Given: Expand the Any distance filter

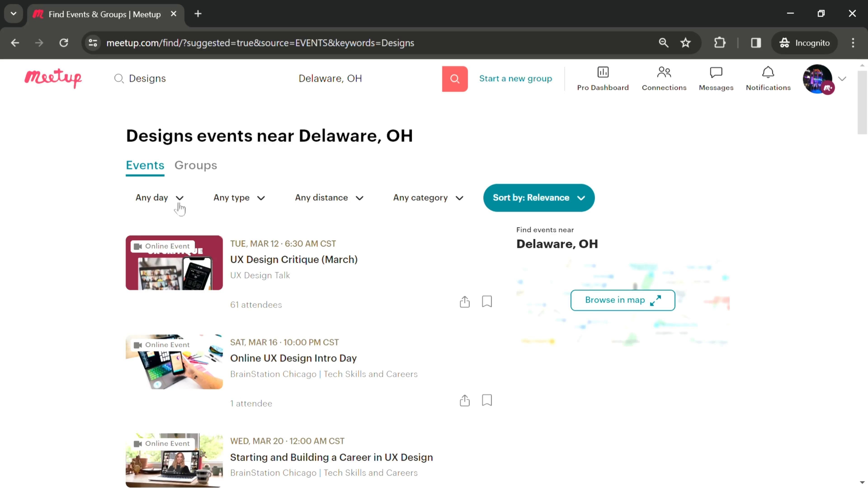Looking at the screenshot, I should (329, 198).
